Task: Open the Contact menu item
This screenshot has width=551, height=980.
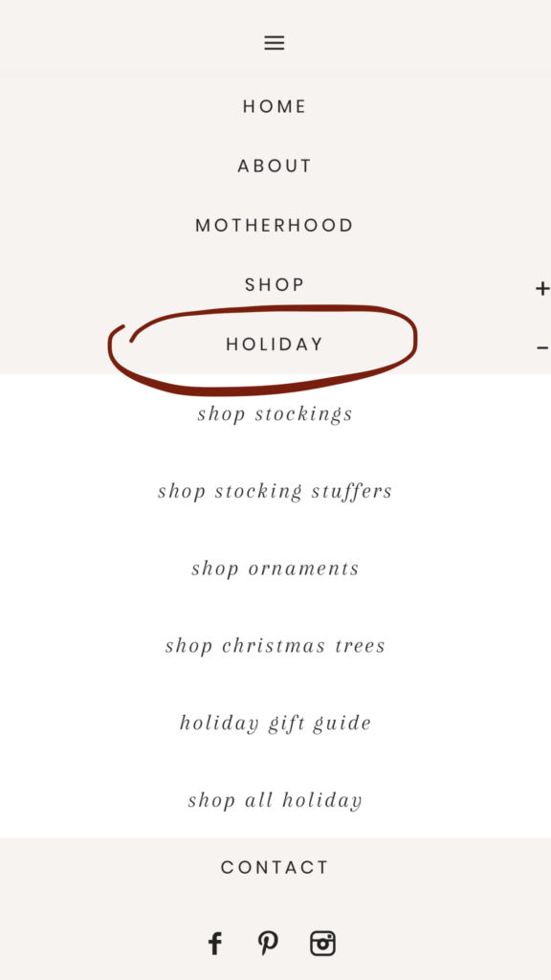Action: click(x=275, y=867)
